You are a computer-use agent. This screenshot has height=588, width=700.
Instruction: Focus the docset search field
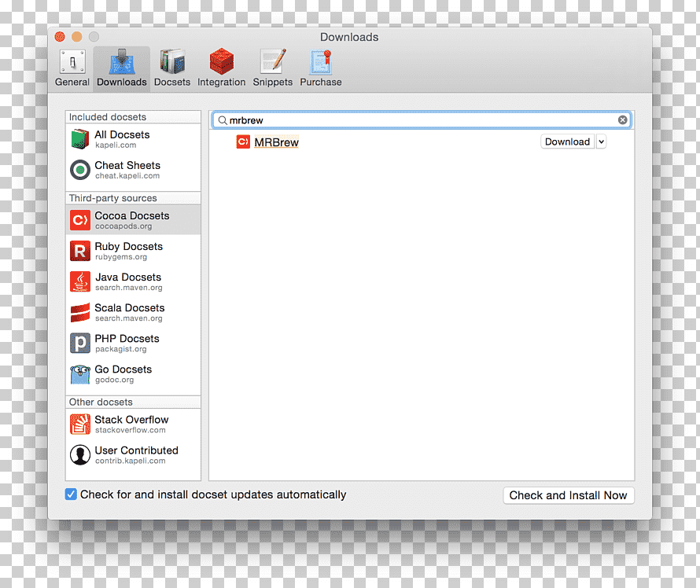pos(422,120)
